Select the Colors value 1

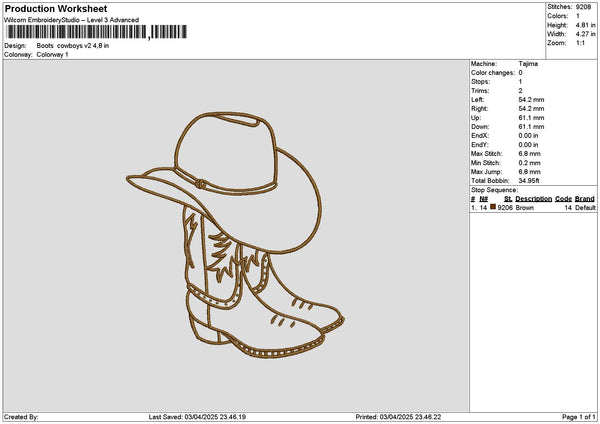(x=578, y=16)
